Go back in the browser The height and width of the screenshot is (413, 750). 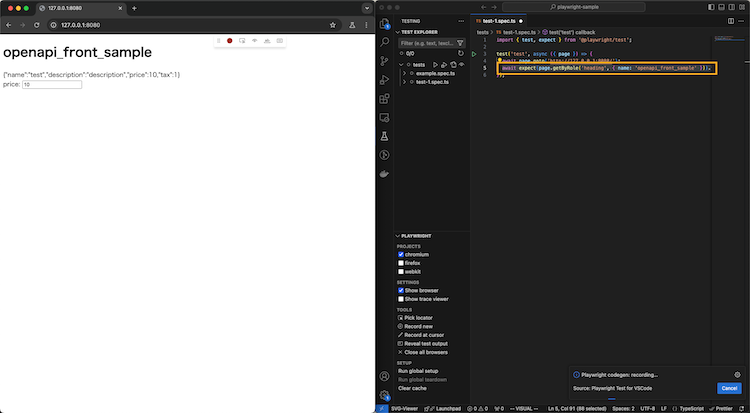(9, 25)
